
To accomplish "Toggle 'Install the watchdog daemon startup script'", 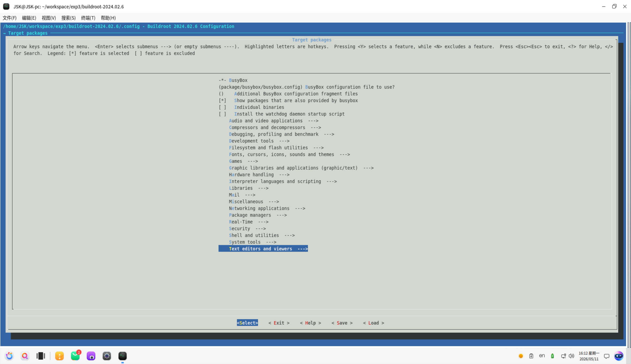I will pyautogui.click(x=282, y=114).
